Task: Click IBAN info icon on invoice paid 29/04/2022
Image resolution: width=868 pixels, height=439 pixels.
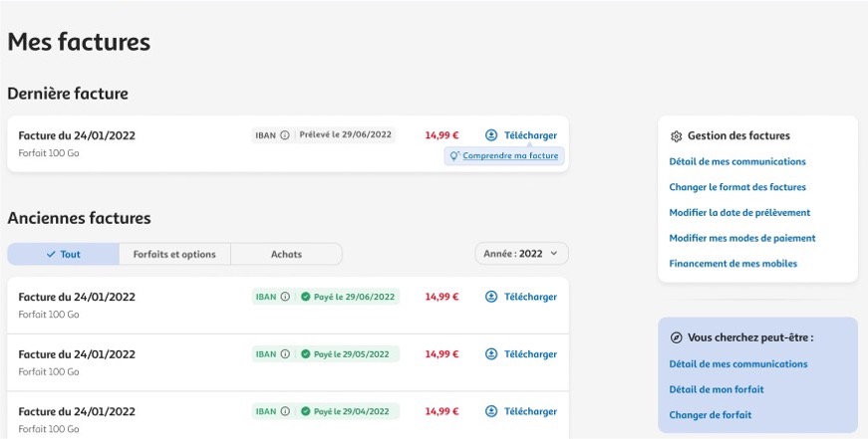Action: (x=285, y=411)
